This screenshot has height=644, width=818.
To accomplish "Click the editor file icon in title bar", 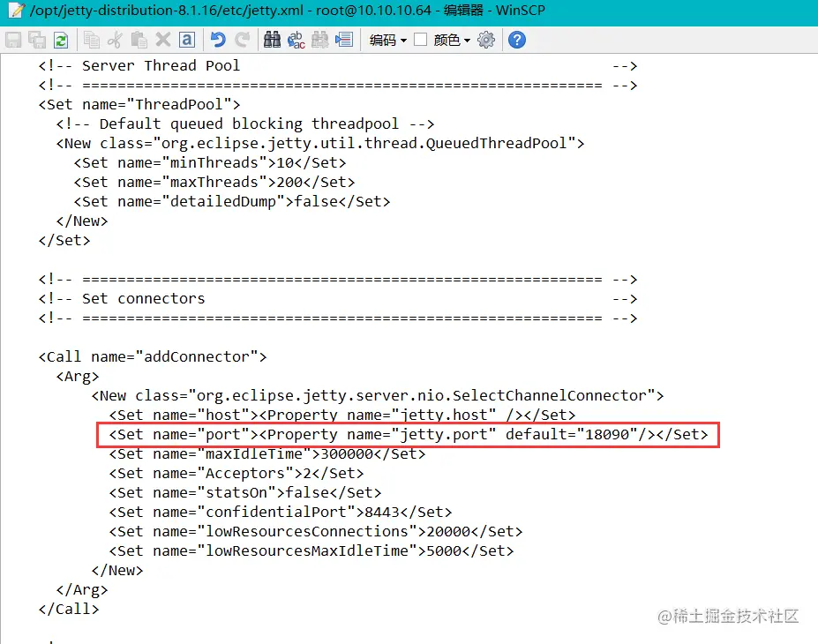I will pos(16,11).
